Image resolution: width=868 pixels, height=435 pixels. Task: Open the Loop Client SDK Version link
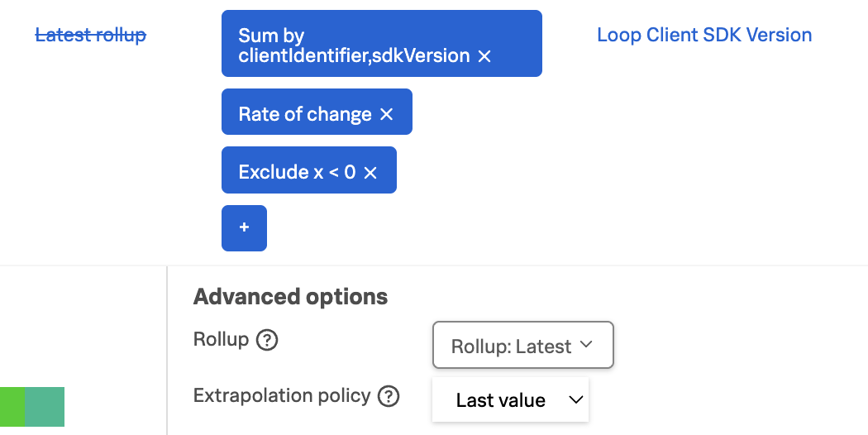[704, 35]
